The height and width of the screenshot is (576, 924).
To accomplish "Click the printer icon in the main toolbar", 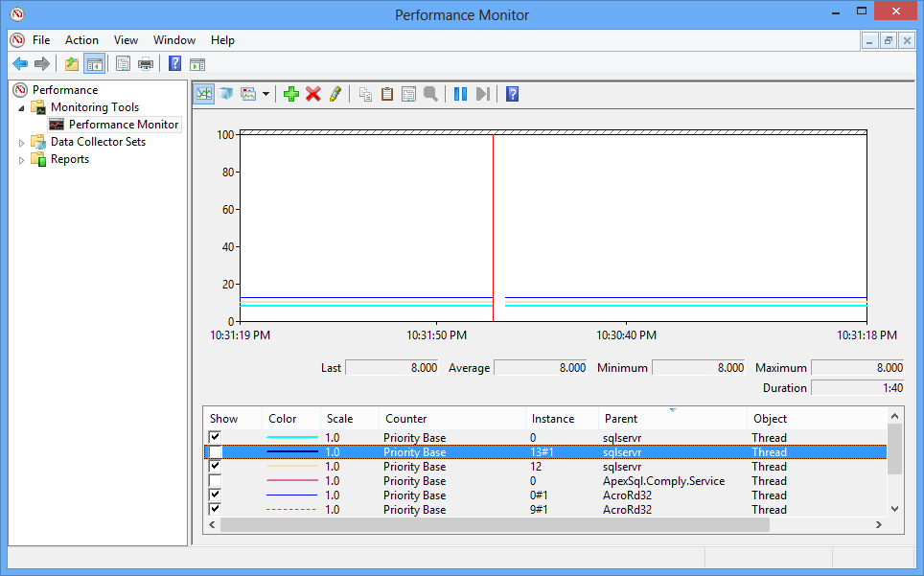I will pos(146,64).
